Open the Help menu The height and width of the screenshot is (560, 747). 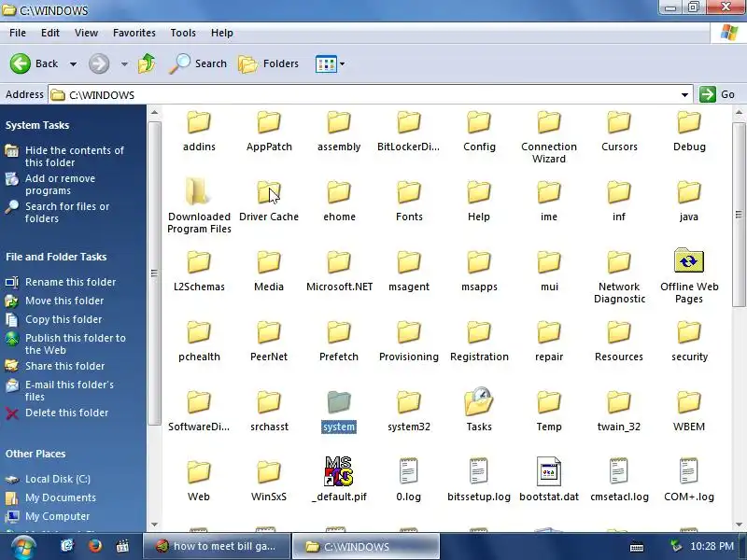coord(222,33)
